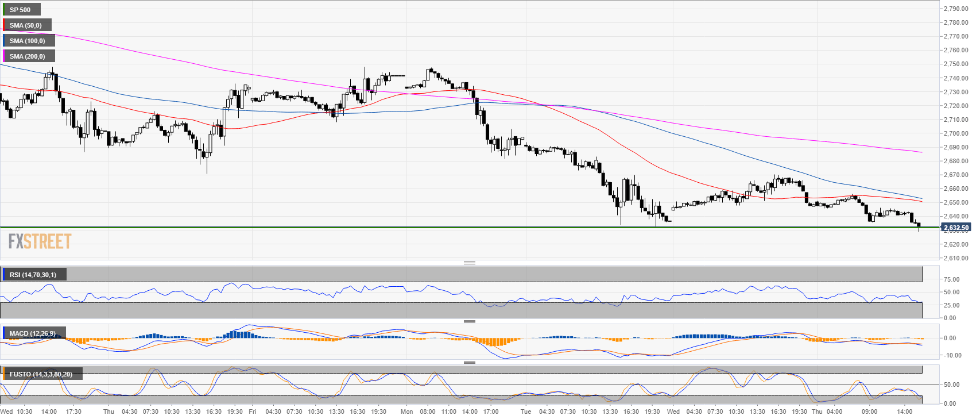The width and height of the screenshot is (980, 419).
Task: Open the MACD (12,26,9) indicator label
Action: click(33, 333)
